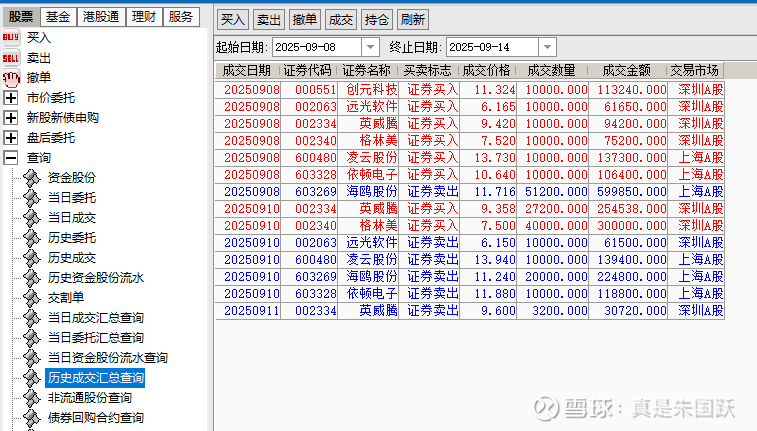The image size is (757, 431).
Task: Click the icon next to 当日委托汇总查询
Action: tap(32, 338)
